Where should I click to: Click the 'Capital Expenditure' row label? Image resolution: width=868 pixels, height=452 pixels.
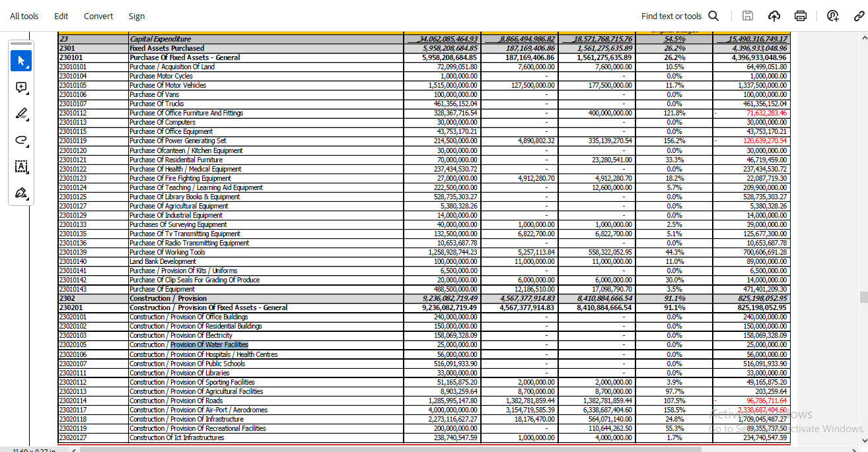161,39
